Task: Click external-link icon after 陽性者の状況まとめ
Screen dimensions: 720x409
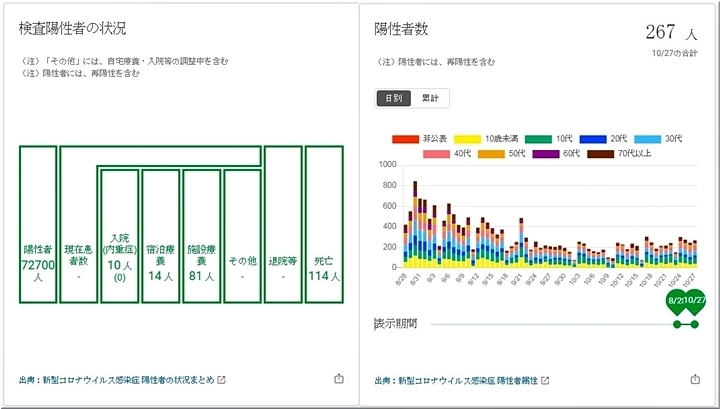Action: pyautogui.click(x=222, y=380)
